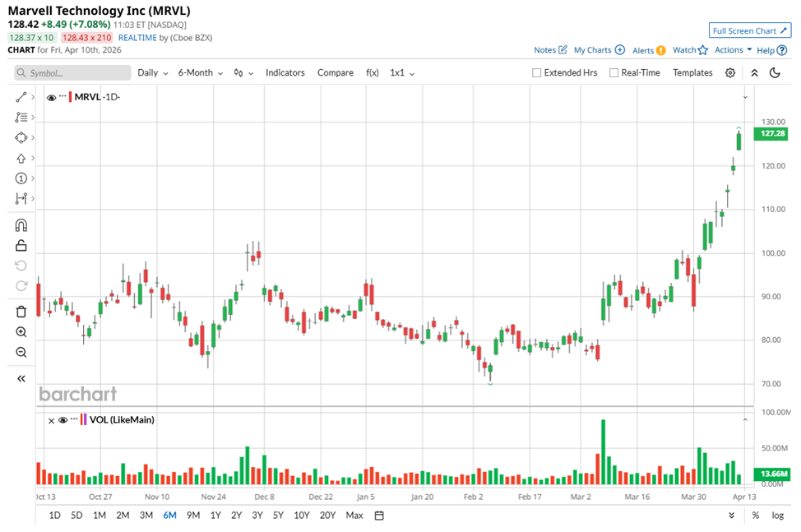Expand the trend line tool submenu arrow
801x532 pixels.
pyautogui.click(x=33, y=97)
